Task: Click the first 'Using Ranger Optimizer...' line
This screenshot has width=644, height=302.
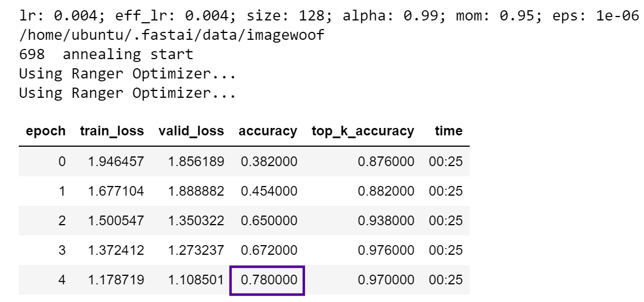Action: coord(127,73)
